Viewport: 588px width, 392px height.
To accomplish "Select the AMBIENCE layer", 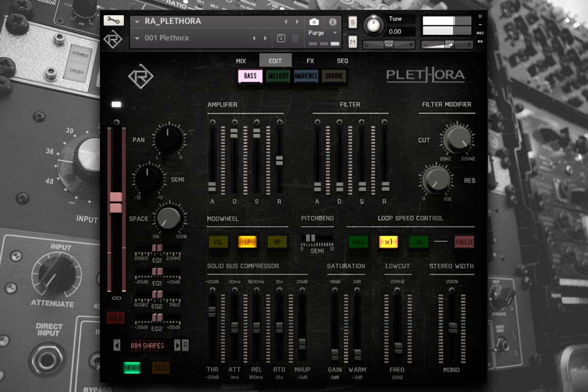I will click(306, 76).
